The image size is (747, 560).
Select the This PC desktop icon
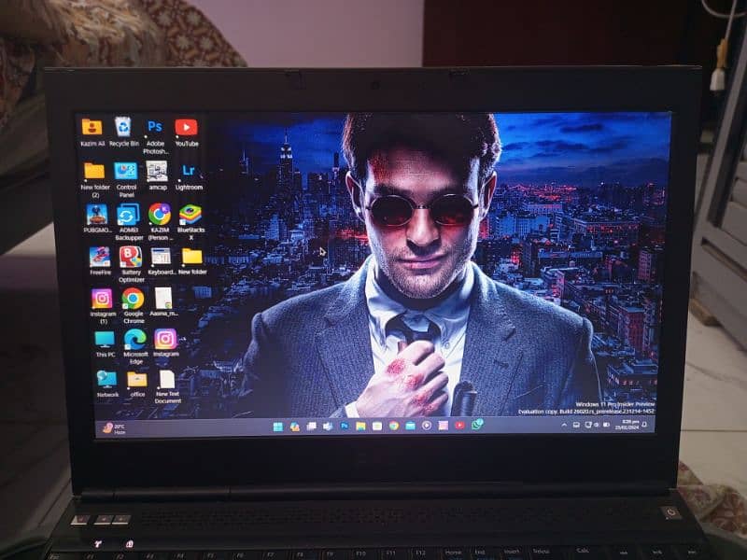click(105, 340)
